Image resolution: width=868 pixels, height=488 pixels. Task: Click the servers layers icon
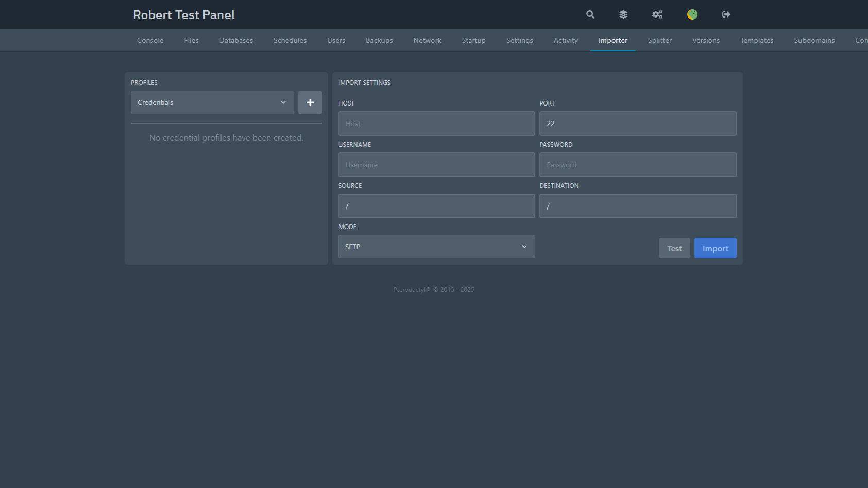[623, 14]
